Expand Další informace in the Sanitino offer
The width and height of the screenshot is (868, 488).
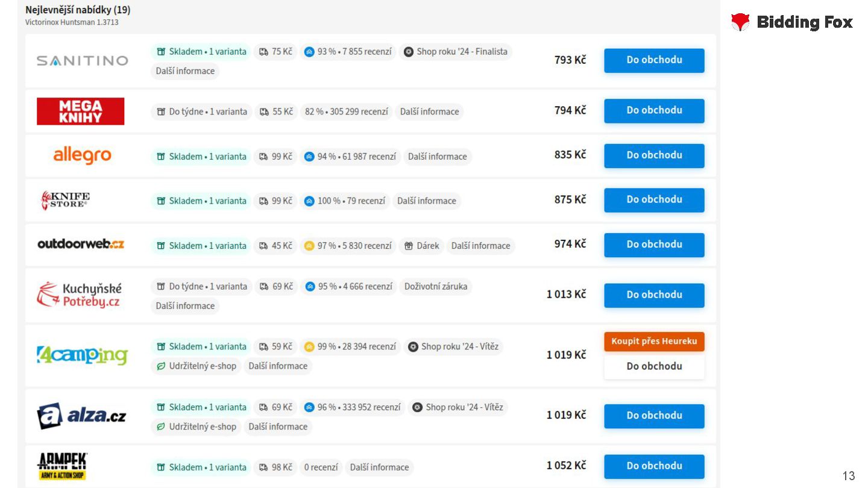185,71
